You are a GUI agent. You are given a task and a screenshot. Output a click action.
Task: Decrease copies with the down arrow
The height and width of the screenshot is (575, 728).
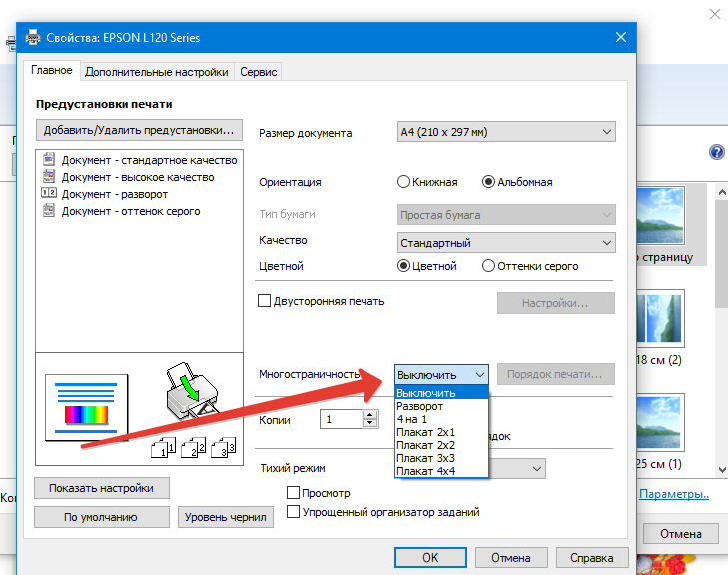tap(369, 423)
